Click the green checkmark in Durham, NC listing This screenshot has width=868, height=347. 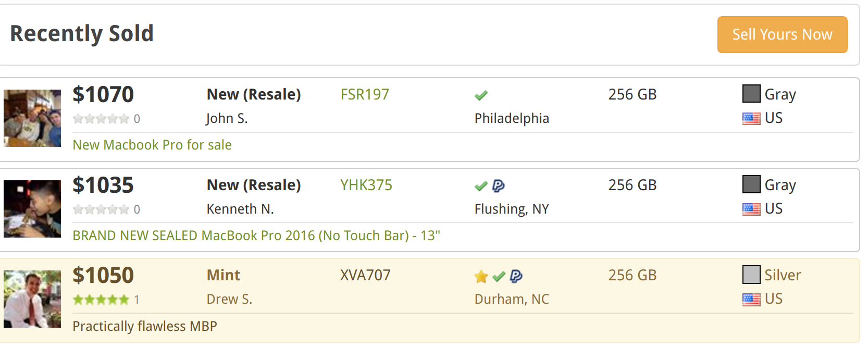tap(499, 276)
